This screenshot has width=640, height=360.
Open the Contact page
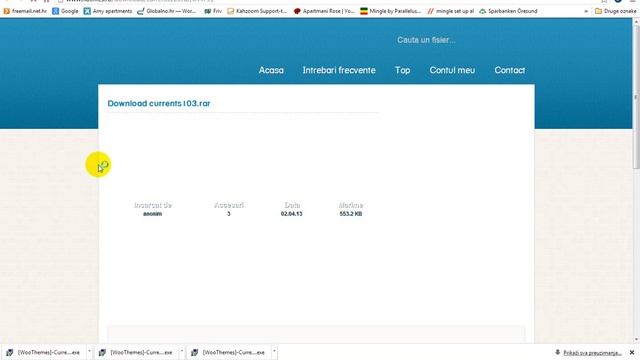pos(510,70)
